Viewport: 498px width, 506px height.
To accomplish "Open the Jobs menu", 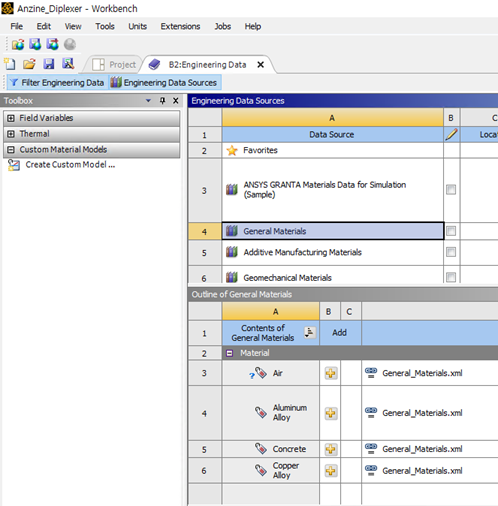I will (x=223, y=26).
